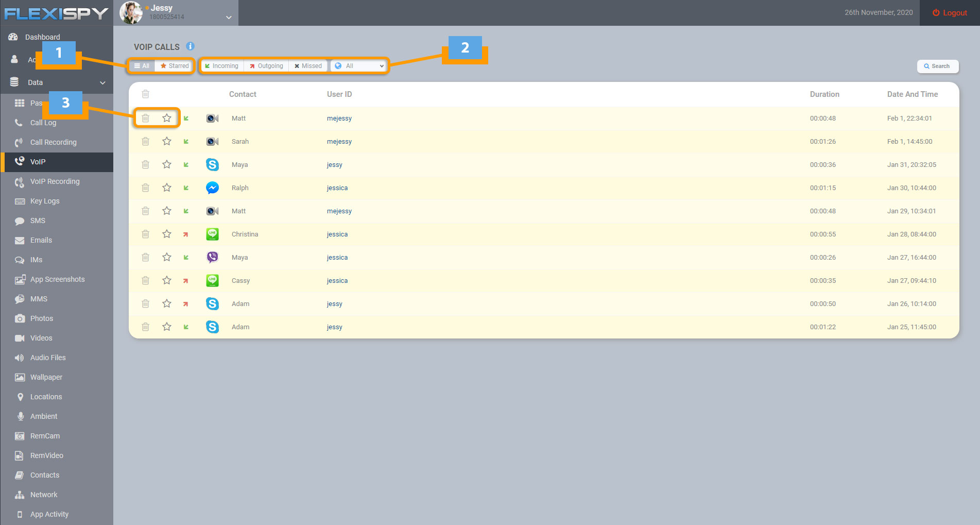
Task: Click the RemVideo icon in sidebar
Action: 19,456
